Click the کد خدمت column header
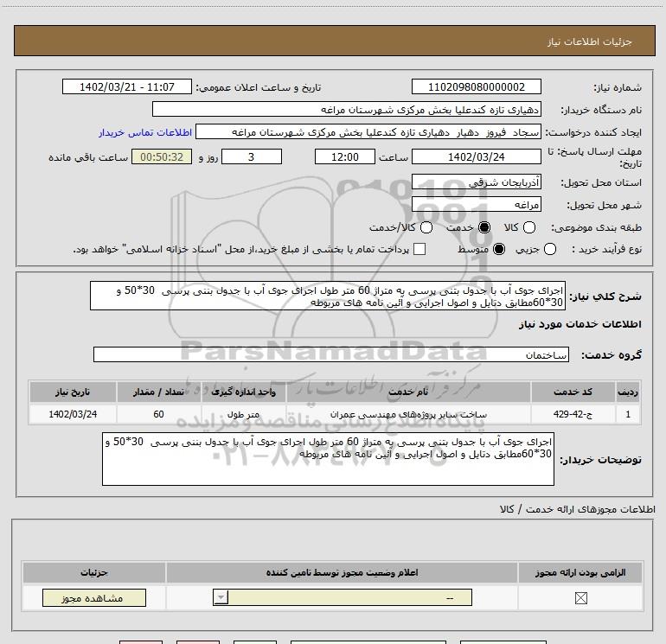This screenshot has width=666, height=644. [x=573, y=392]
